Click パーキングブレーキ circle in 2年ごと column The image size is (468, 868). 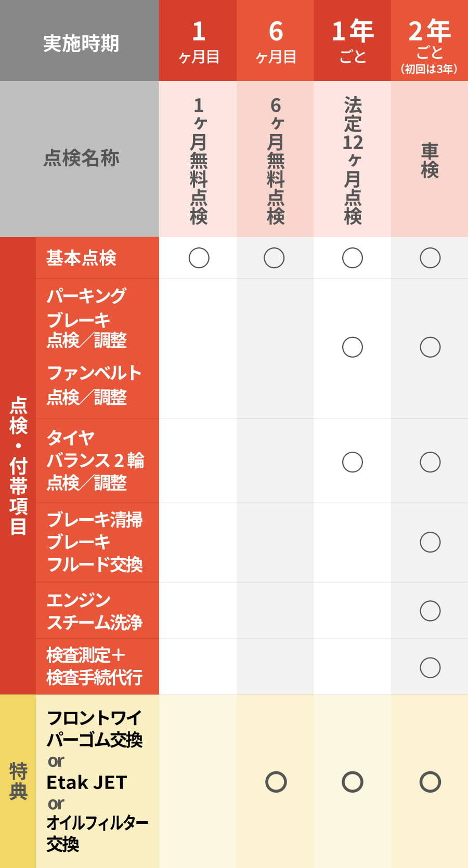[430, 347]
